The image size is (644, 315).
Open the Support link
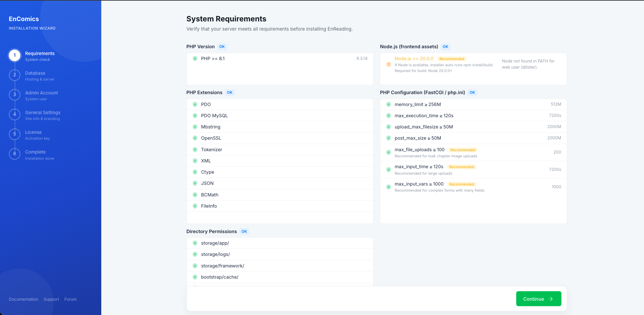51,299
